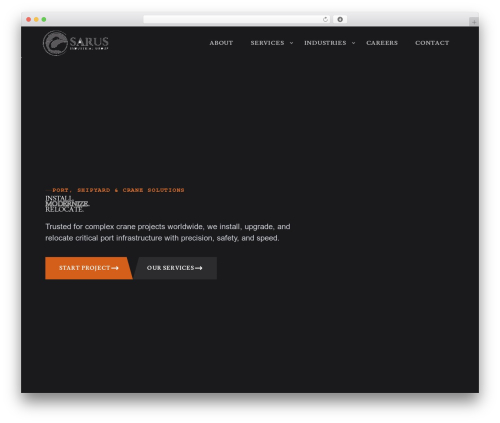Open the Industries menu item
Viewport: 500px width, 423px height.
[x=325, y=43]
